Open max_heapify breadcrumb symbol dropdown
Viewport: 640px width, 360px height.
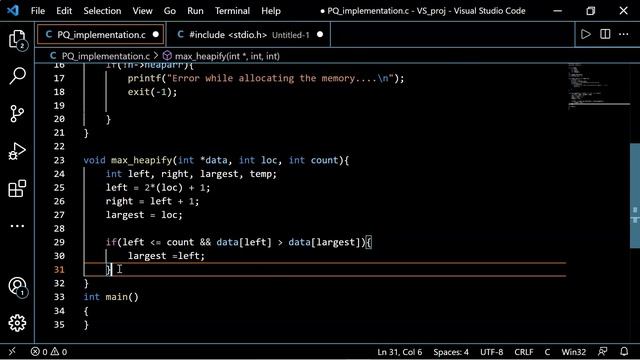coord(227,56)
